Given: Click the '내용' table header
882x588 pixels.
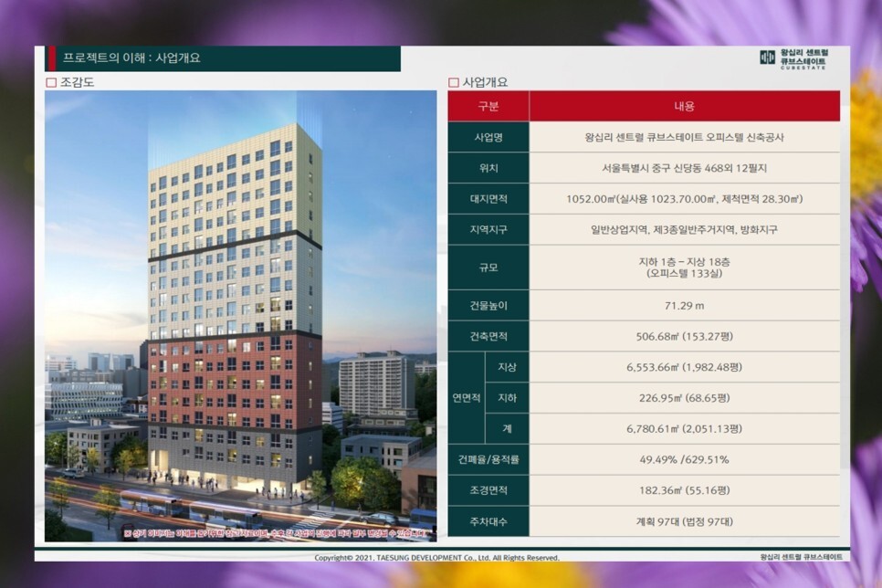Looking at the screenshot, I should (685, 106).
